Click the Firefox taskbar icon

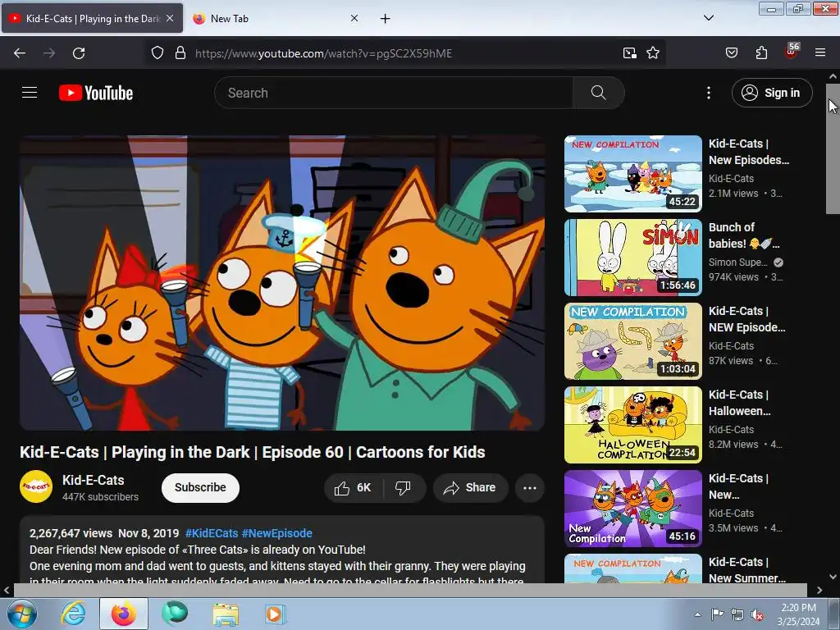tap(124, 614)
